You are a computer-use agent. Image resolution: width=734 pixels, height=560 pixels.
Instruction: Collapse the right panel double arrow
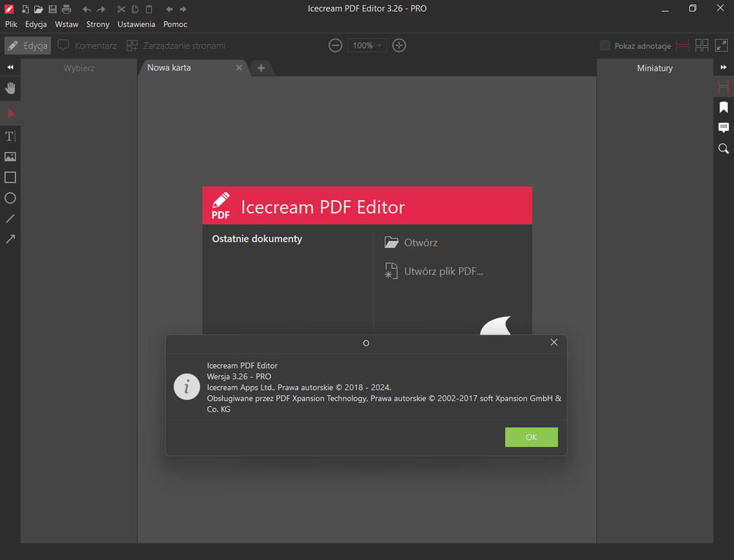724,67
